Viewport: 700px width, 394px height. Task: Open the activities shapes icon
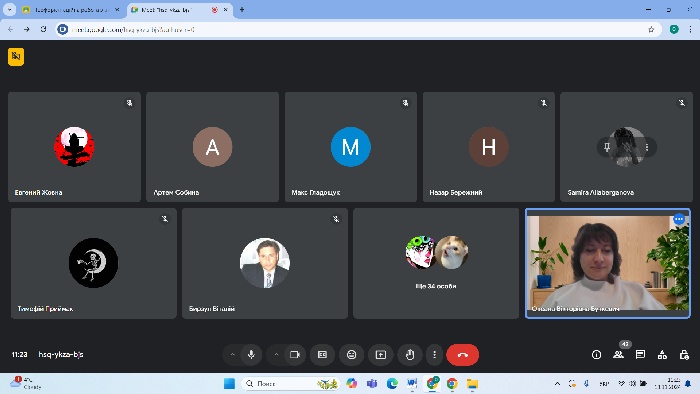pyautogui.click(x=662, y=355)
